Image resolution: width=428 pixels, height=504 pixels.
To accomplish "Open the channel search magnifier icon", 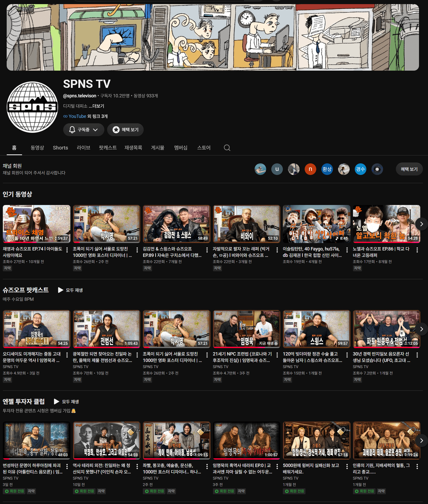I will pyautogui.click(x=227, y=148).
